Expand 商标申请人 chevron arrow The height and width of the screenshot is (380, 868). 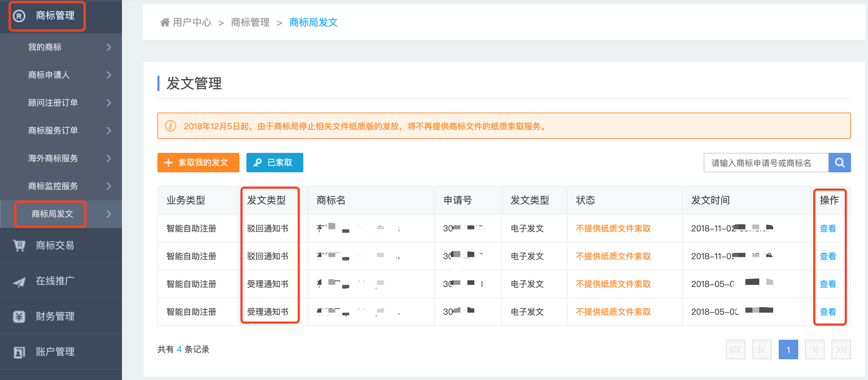[x=109, y=75]
